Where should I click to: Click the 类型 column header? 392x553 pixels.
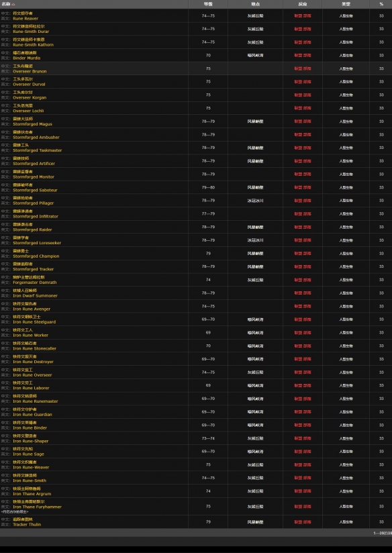346,4
